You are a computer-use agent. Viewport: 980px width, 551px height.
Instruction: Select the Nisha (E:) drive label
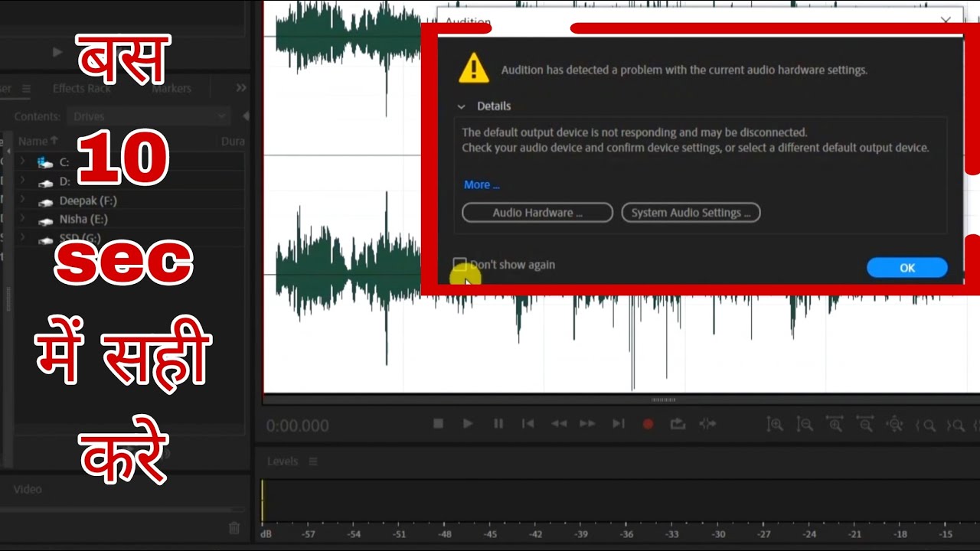[x=83, y=219]
